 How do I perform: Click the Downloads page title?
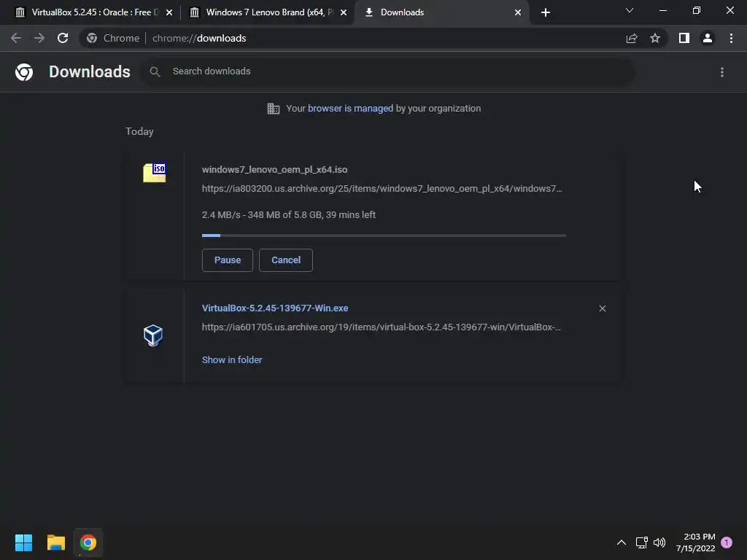tap(90, 72)
